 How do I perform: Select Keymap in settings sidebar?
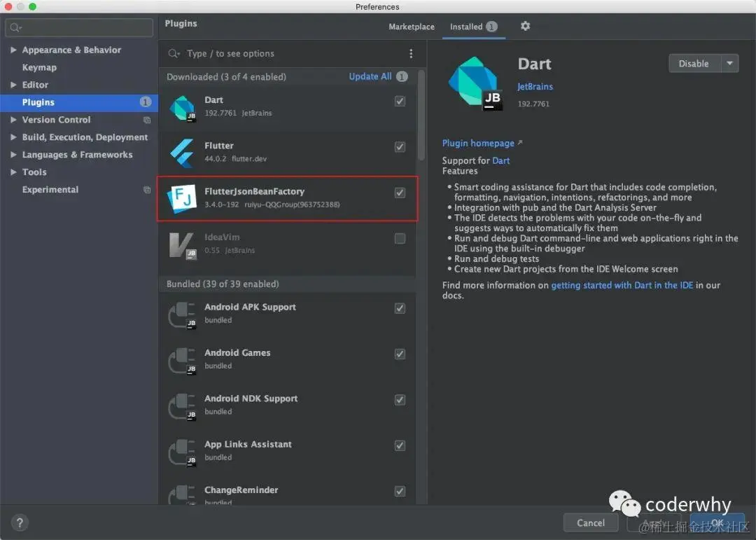point(39,67)
